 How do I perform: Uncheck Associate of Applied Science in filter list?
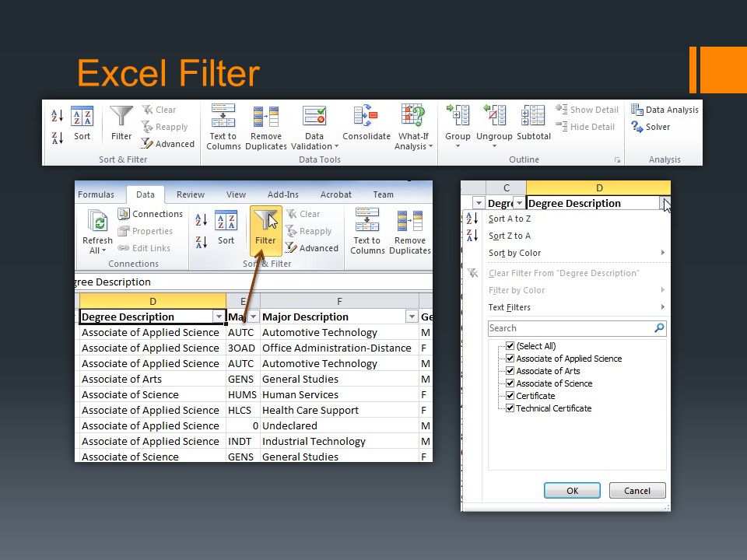click(510, 358)
